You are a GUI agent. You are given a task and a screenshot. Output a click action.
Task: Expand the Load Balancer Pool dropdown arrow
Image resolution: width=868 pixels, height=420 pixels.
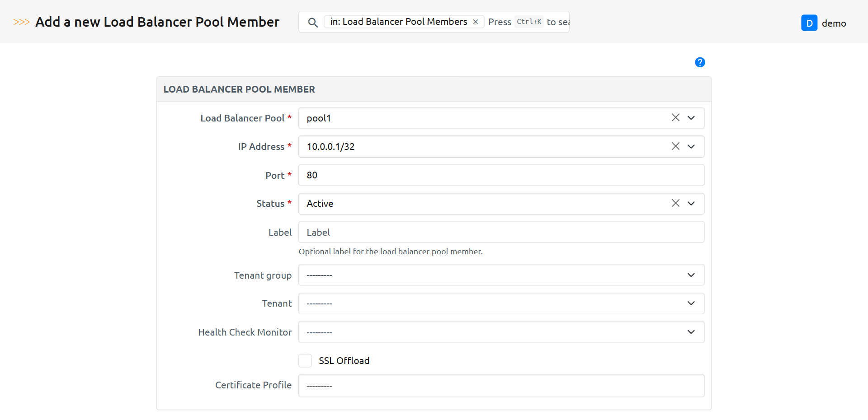[x=691, y=118]
